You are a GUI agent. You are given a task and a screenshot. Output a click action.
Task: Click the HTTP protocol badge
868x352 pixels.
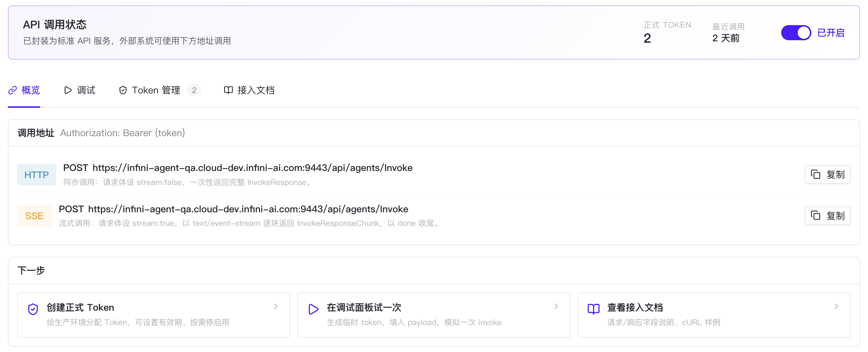37,175
